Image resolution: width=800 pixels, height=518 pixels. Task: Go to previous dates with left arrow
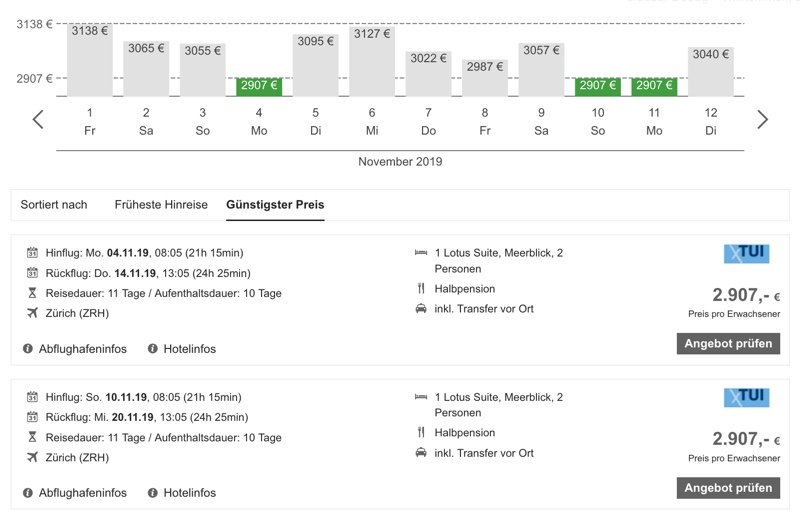[x=38, y=119]
